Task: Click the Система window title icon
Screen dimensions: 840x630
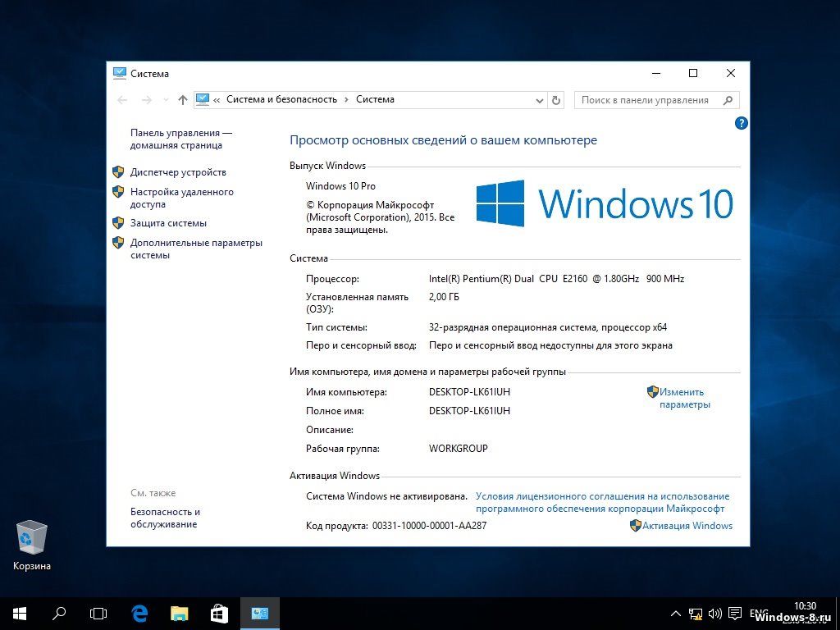Action: point(120,73)
